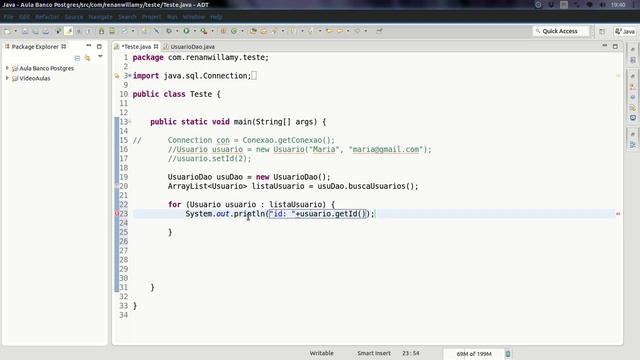The width and height of the screenshot is (640, 360).
Task: Click the heap status 69M of 199M
Action: (x=473, y=354)
